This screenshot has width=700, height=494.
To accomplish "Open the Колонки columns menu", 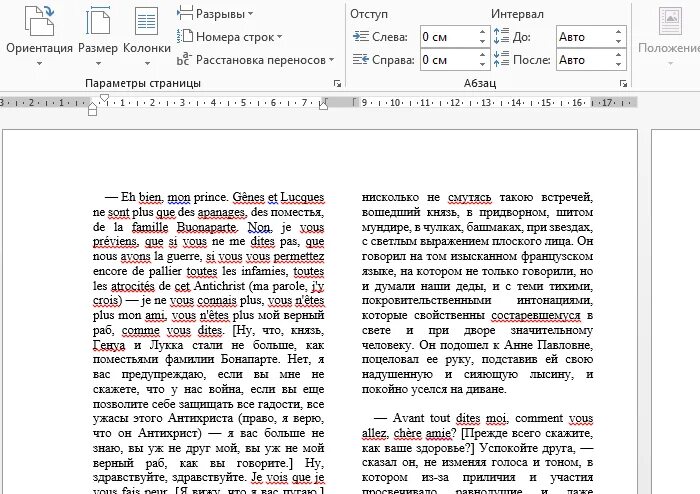I will 147,37.
